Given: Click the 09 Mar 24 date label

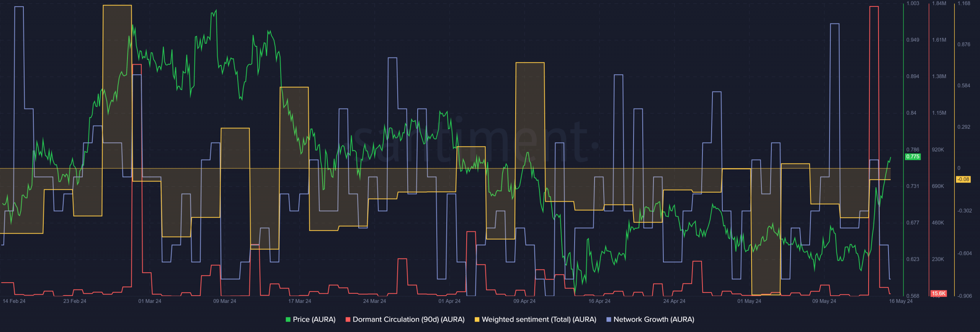Looking at the screenshot, I should point(225,301).
